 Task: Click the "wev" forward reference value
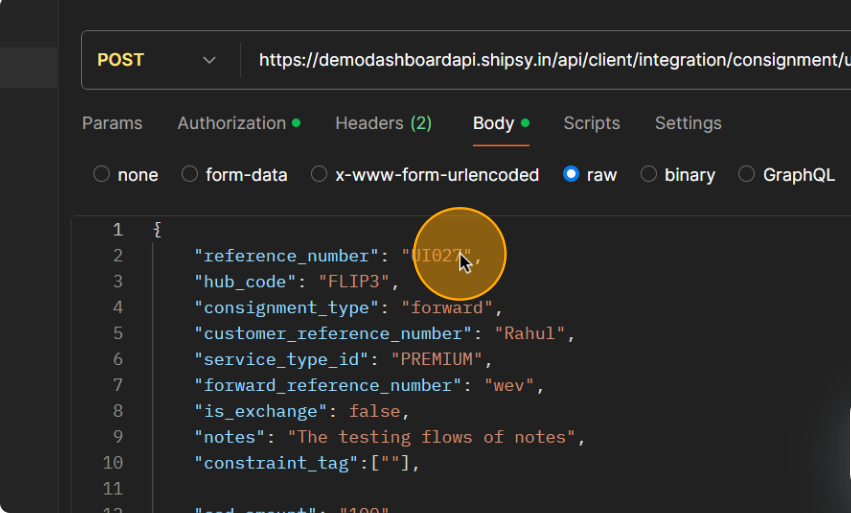point(509,385)
